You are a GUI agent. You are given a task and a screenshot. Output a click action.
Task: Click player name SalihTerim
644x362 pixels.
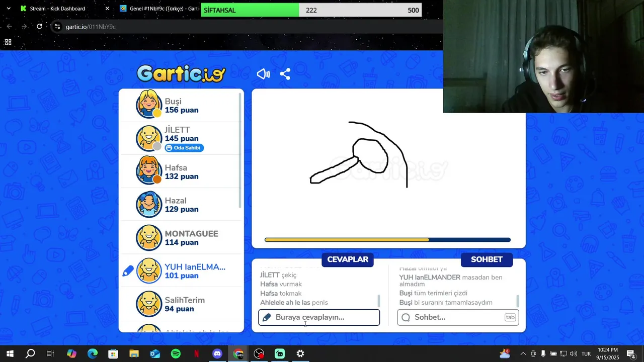tap(185, 300)
